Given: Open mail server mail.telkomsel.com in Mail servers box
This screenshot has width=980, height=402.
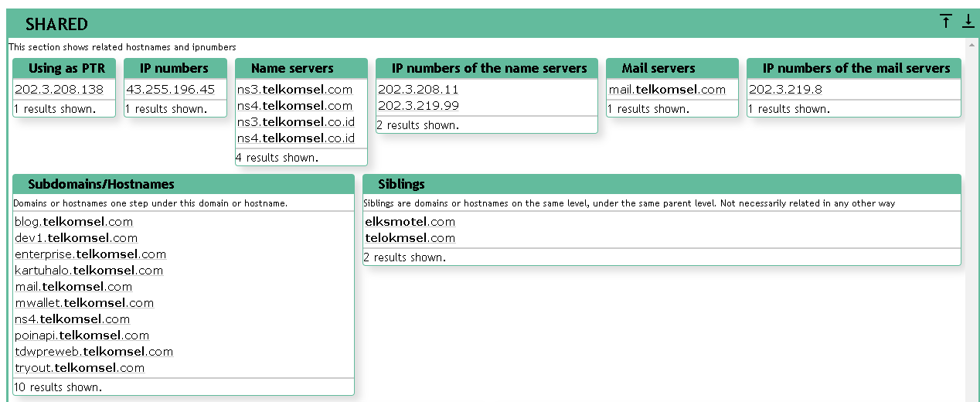Looking at the screenshot, I should click(667, 90).
